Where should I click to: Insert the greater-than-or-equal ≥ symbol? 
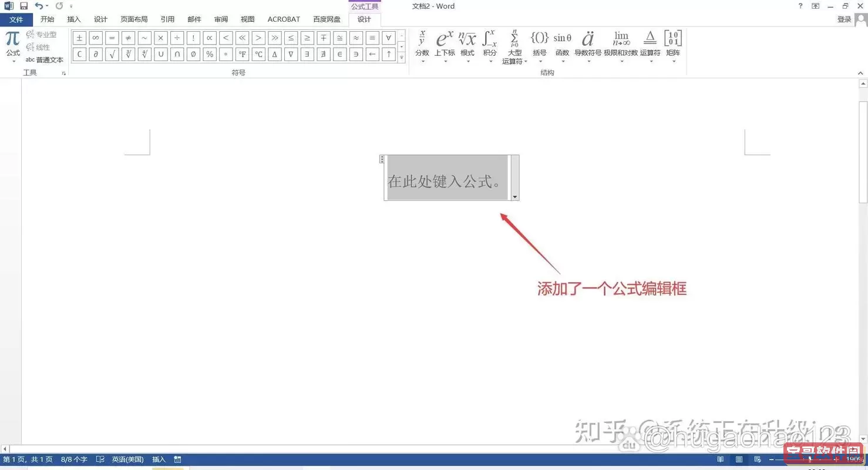(x=307, y=38)
